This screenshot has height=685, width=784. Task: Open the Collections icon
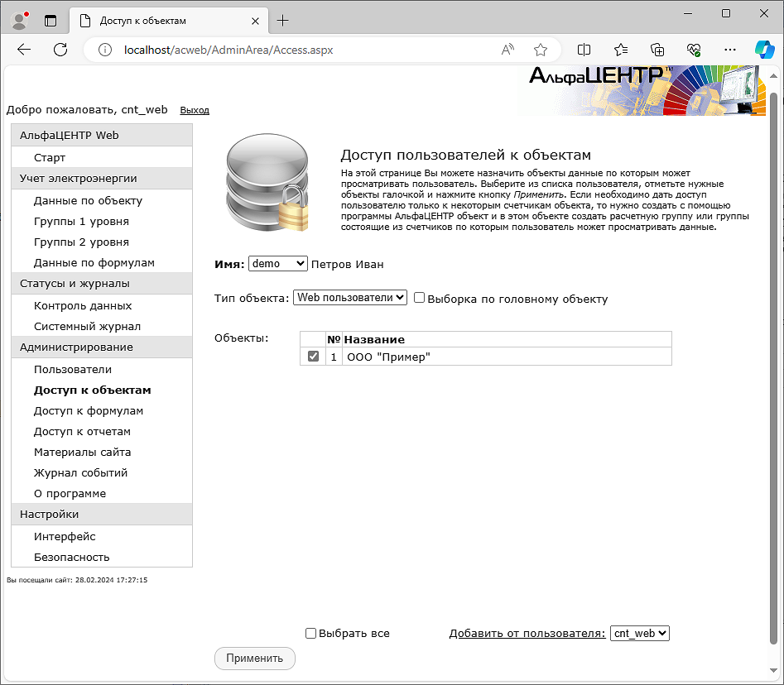tap(657, 50)
